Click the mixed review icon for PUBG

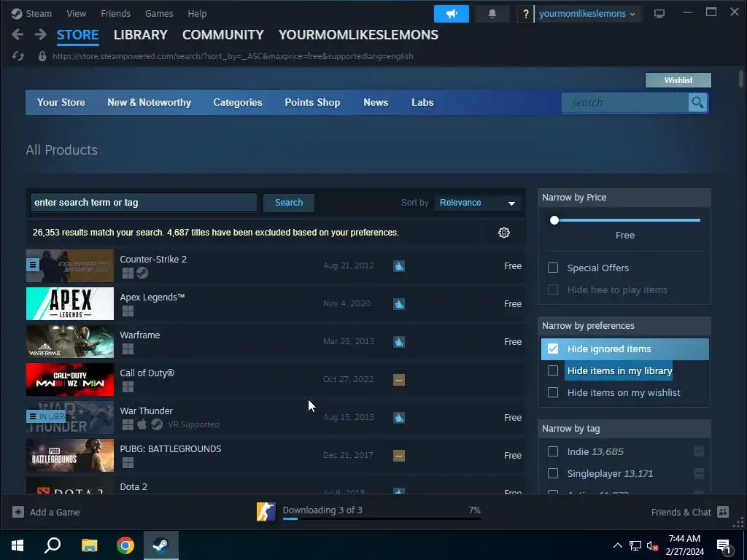coord(399,455)
